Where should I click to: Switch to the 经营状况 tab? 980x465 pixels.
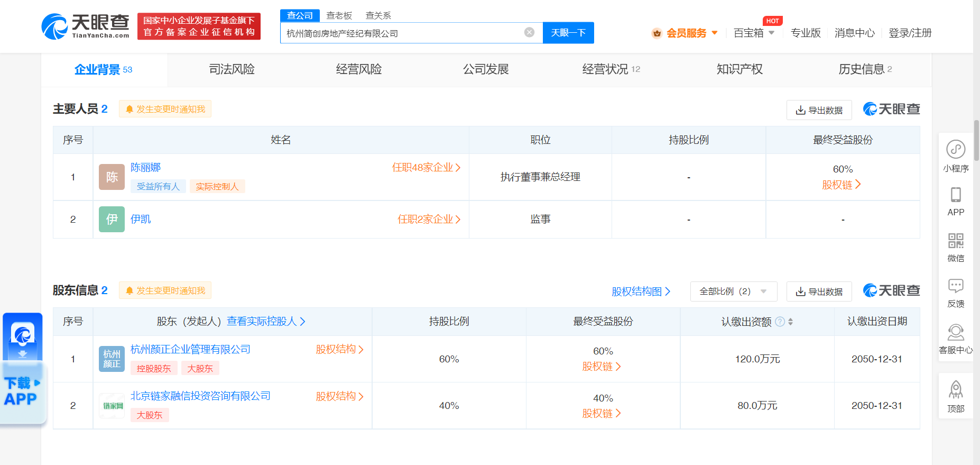(x=612, y=69)
